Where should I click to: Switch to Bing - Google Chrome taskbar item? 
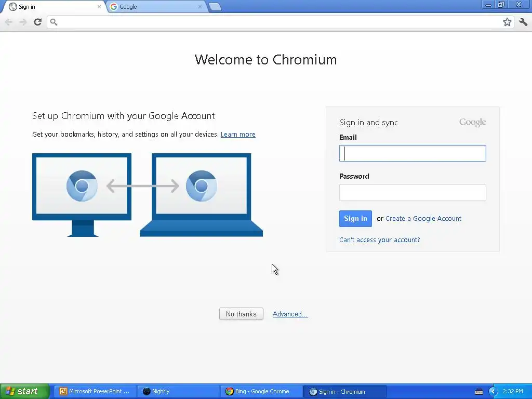pos(261,392)
